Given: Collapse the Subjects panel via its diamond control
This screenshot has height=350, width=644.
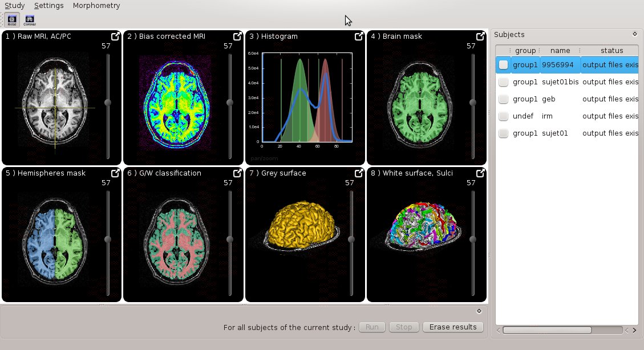Looking at the screenshot, I should pos(635,34).
